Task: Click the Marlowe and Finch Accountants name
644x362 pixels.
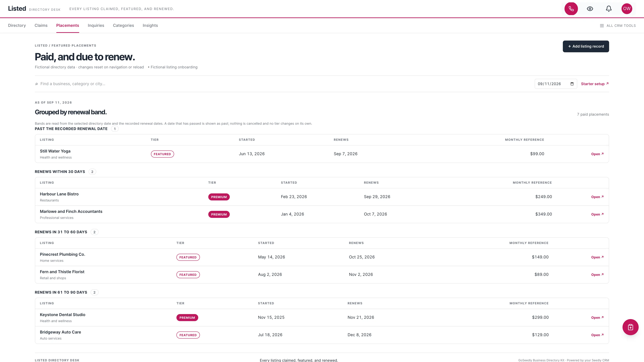Action: (71, 211)
